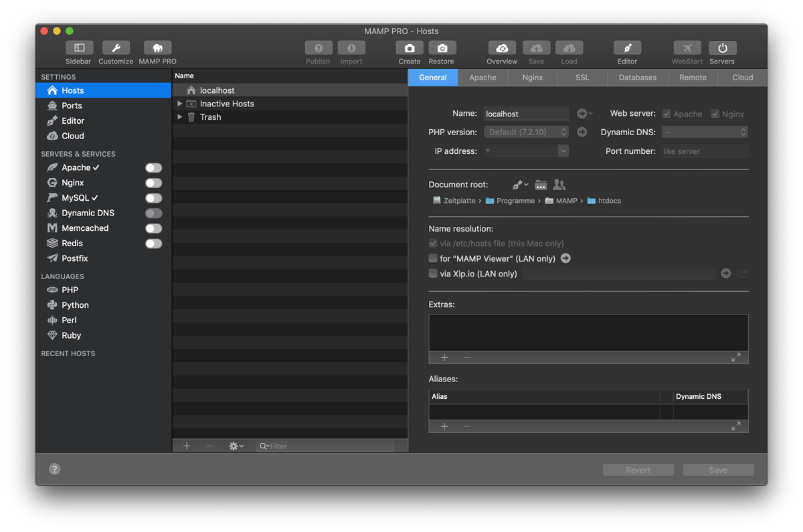Toggle the Nginx server switch
Screen dimensions: 803x532
pyautogui.click(x=154, y=183)
